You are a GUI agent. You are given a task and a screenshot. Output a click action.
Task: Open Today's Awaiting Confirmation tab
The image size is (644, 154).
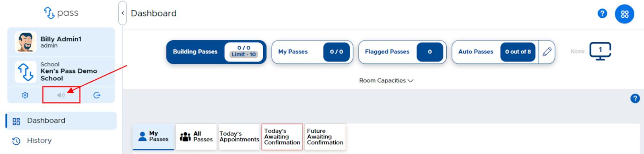(282, 137)
